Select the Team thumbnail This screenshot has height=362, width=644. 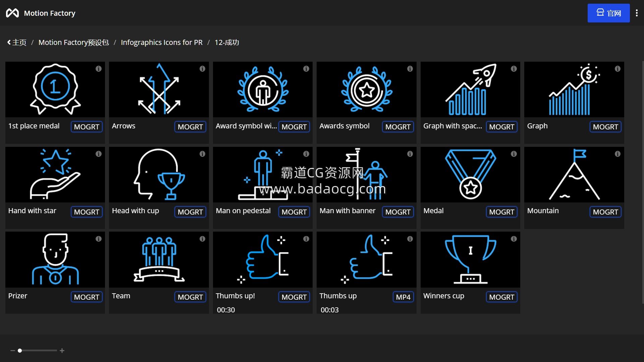point(159,259)
